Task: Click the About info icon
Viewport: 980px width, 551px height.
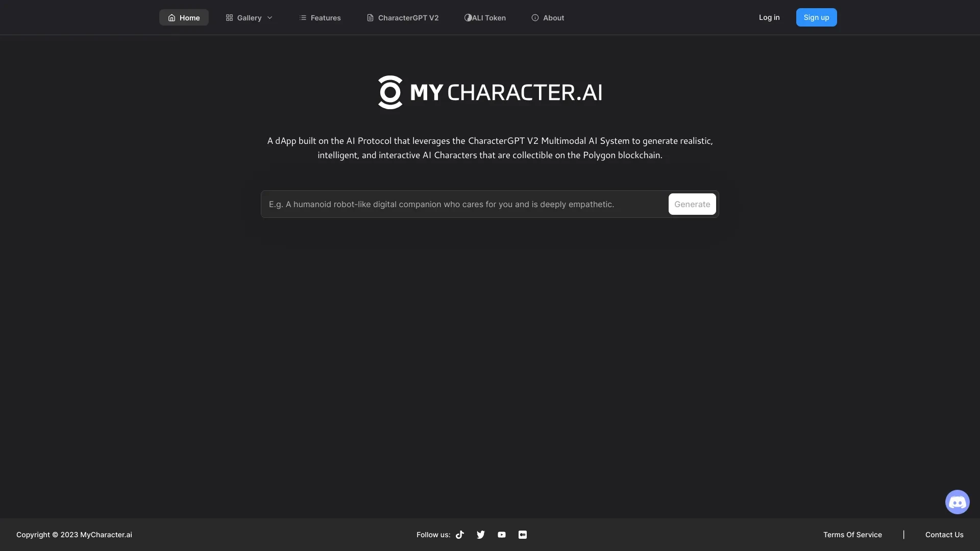Action: (534, 17)
